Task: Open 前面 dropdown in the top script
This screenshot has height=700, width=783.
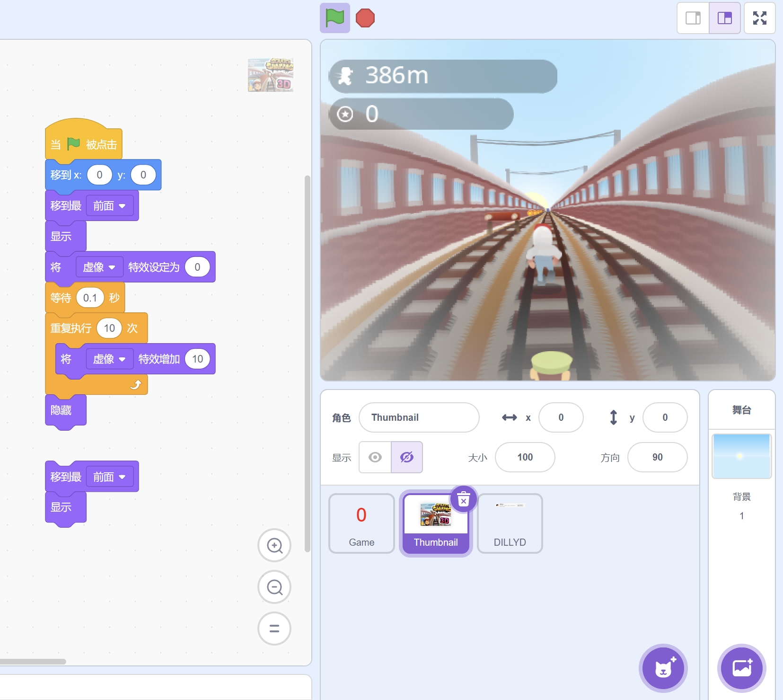Action: tap(110, 206)
